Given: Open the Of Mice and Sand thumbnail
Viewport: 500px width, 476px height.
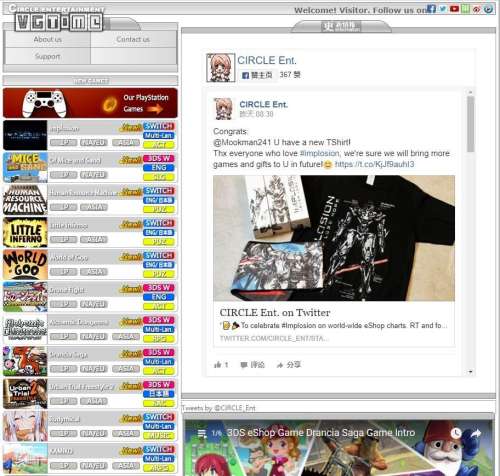Looking at the screenshot, I should click(x=25, y=167).
